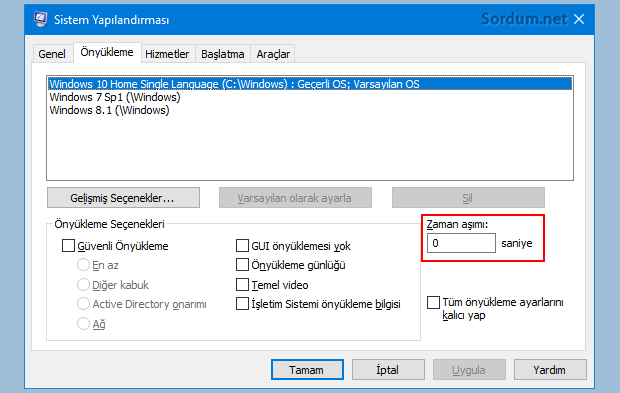Toggle İşletim Sistemi önyükleme bilgisi checkbox
Viewport: 620px width, 393px height.
coord(242,304)
